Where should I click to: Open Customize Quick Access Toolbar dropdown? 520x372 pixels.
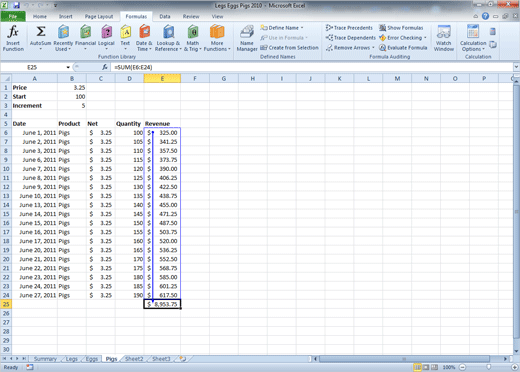[x=55, y=6]
